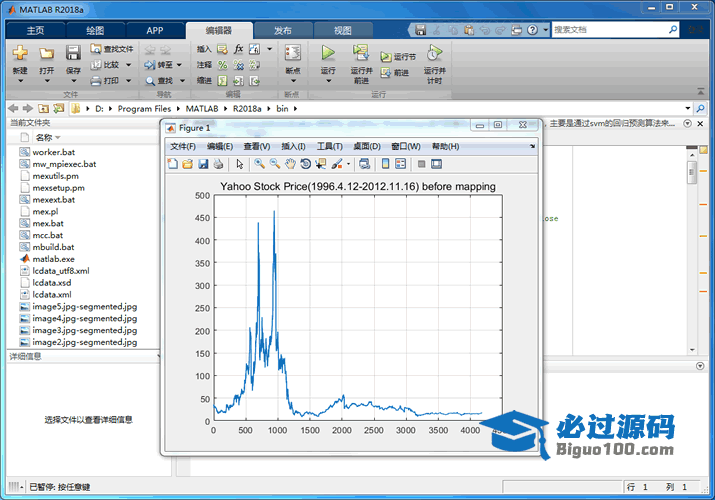This screenshot has width=715, height=500.
Task: Click Show Plot Tools icon in Figure 1
Action: click(436, 164)
